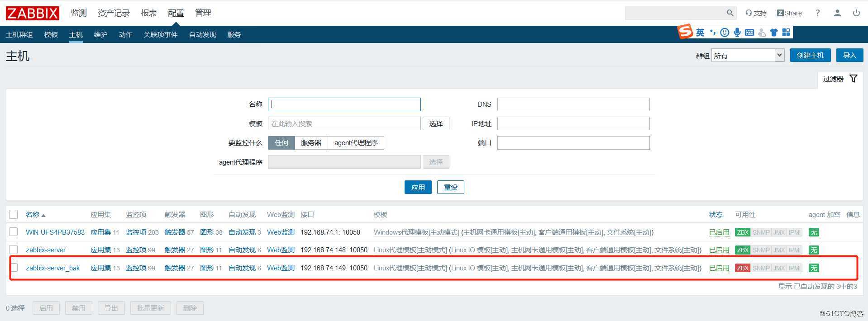Open the emoji smiley in Sogou bar
Screen dimensions: 868x321
(x=725, y=33)
